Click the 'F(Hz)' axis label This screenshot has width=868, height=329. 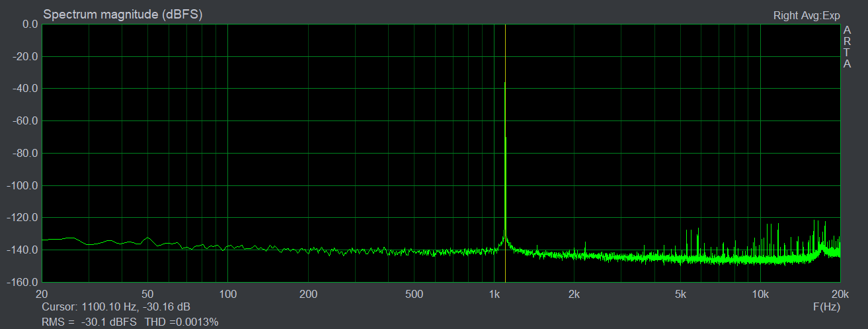click(826, 307)
